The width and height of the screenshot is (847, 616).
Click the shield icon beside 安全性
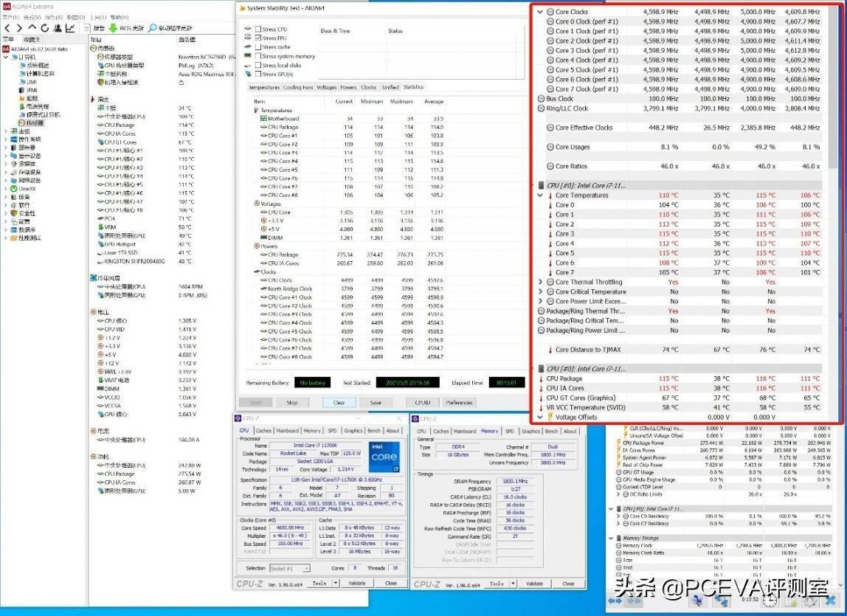tap(14, 213)
